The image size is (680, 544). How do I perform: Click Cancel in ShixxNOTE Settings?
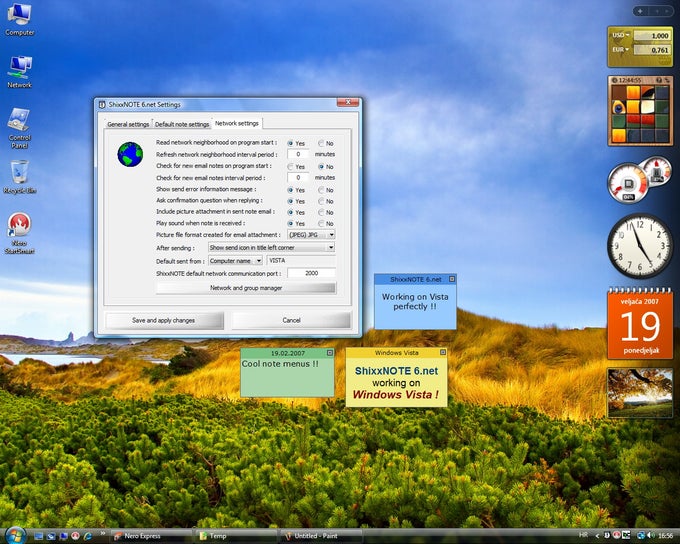(x=291, y=320)
